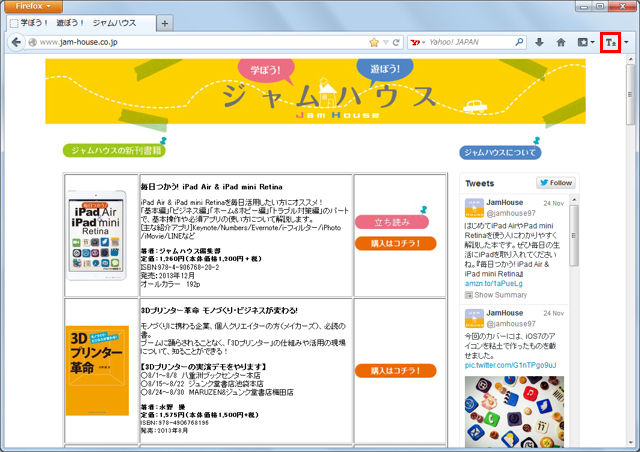Open the Downloads arrow button

[539, 42]
